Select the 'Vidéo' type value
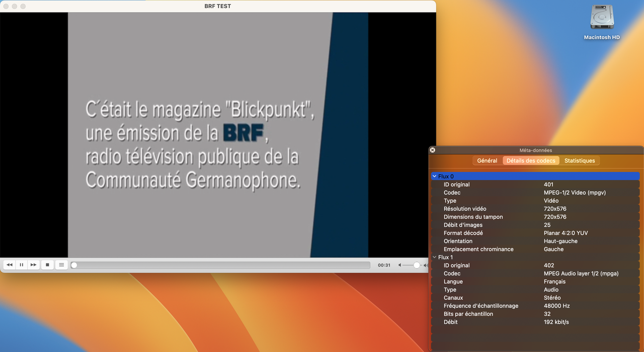This screenshot has height=352, width=644. [551, 201]
